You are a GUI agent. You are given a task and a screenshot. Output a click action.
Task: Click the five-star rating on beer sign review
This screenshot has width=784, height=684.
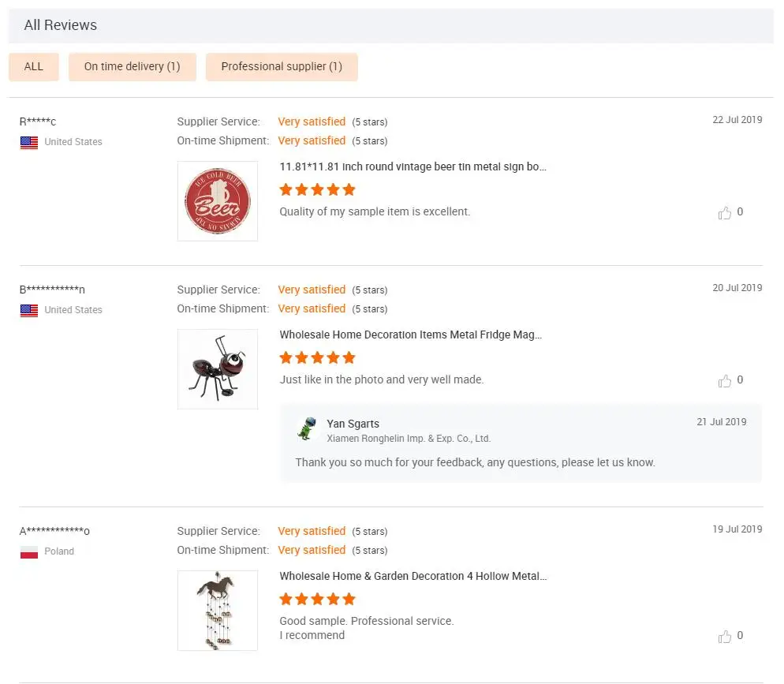pyautogui.click(x=317, y=189)
